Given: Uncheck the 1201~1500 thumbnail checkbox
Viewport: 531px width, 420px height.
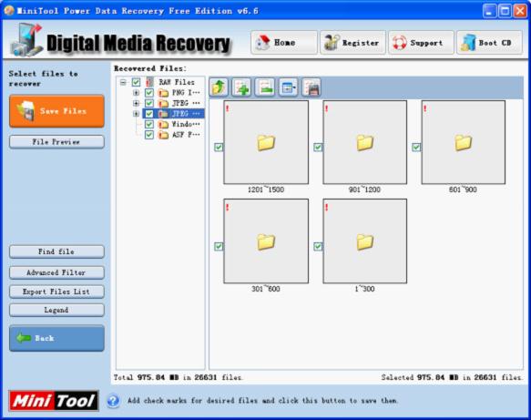Looking at the screenshot, I should pos(219,148).
